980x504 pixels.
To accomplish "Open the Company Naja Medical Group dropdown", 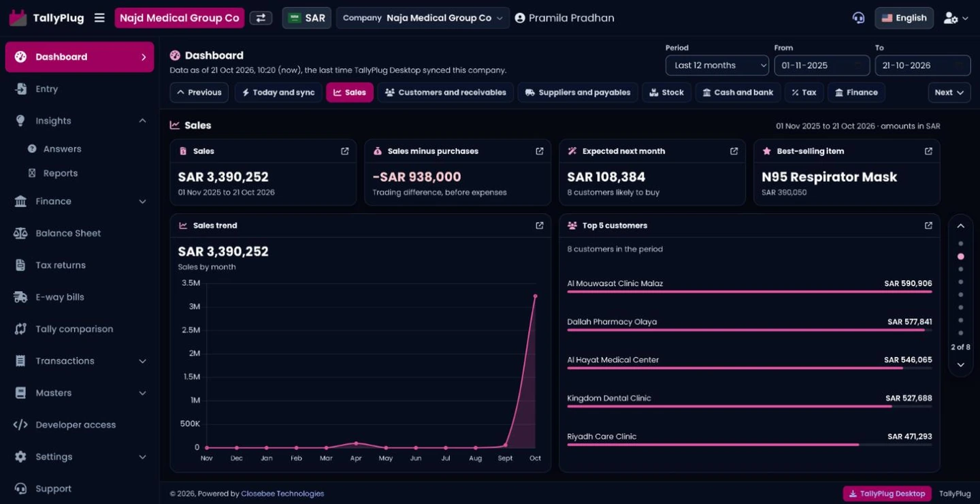I will tap(423, 18).
